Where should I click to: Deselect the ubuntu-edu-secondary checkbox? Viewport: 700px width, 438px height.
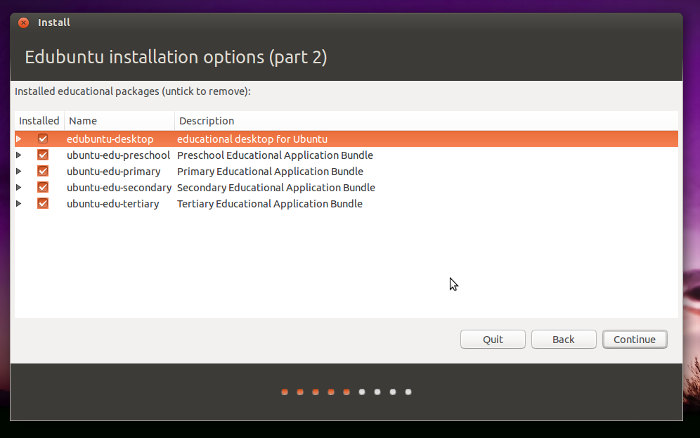pyautogui.click(x=42, y=187)
